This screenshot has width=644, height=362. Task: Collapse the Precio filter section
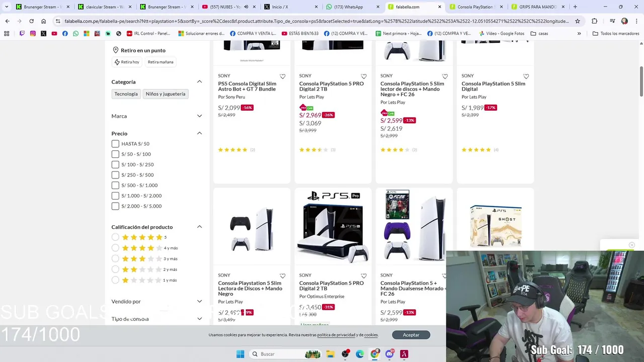point(199,133)
